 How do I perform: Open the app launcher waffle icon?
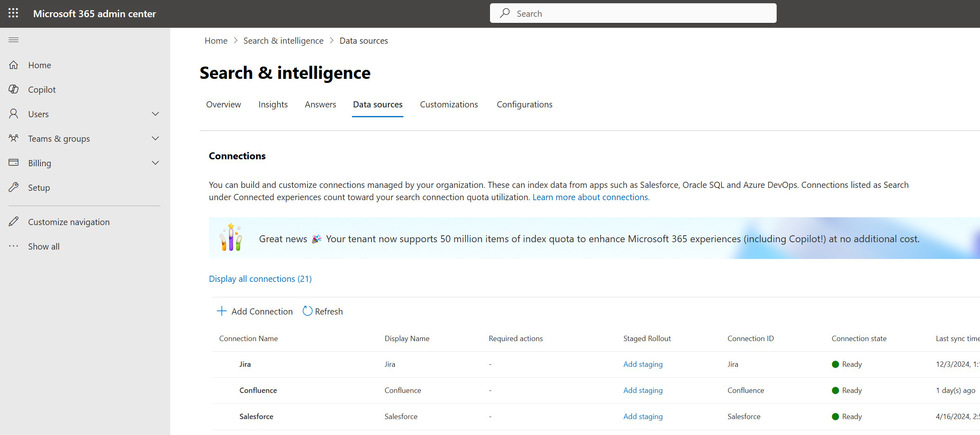(x=13, y=13)
